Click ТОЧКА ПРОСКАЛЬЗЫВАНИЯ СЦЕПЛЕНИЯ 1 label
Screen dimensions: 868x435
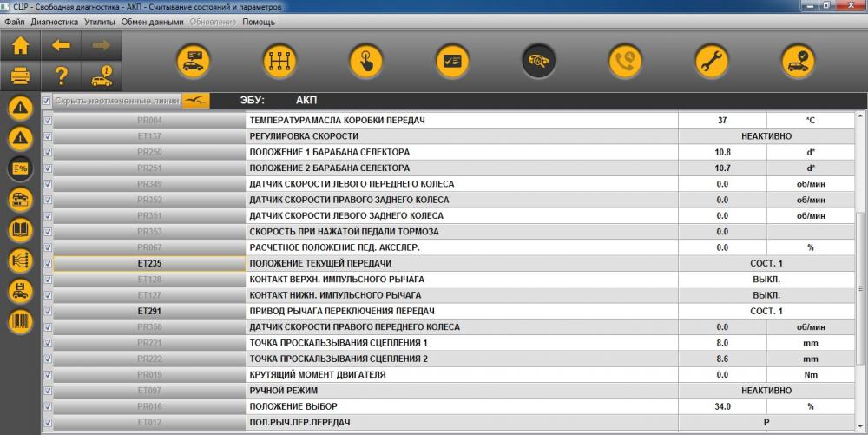tap(339, 343)
